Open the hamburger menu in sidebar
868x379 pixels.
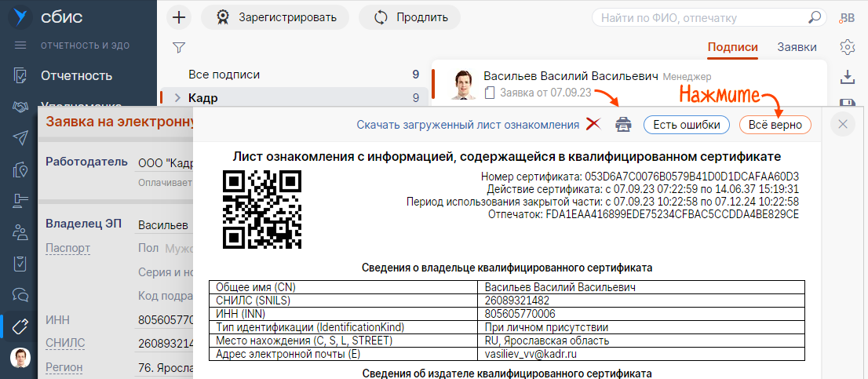(20, 46)
